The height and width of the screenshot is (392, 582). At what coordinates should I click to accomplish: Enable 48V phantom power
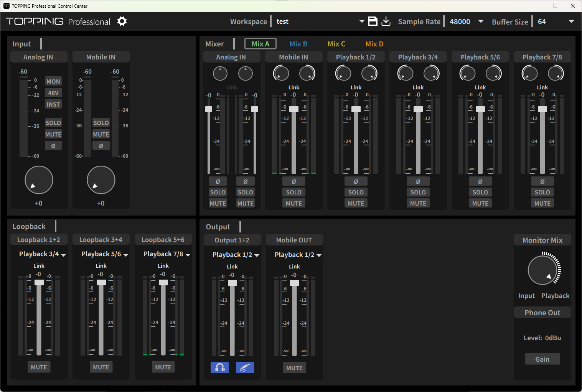(53, 93)
